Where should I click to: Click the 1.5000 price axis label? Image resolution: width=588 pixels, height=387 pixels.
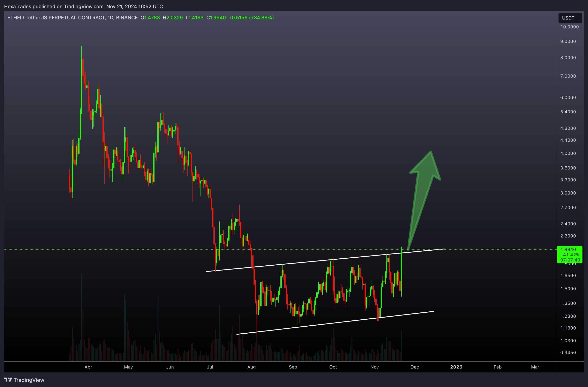(568, 289)
